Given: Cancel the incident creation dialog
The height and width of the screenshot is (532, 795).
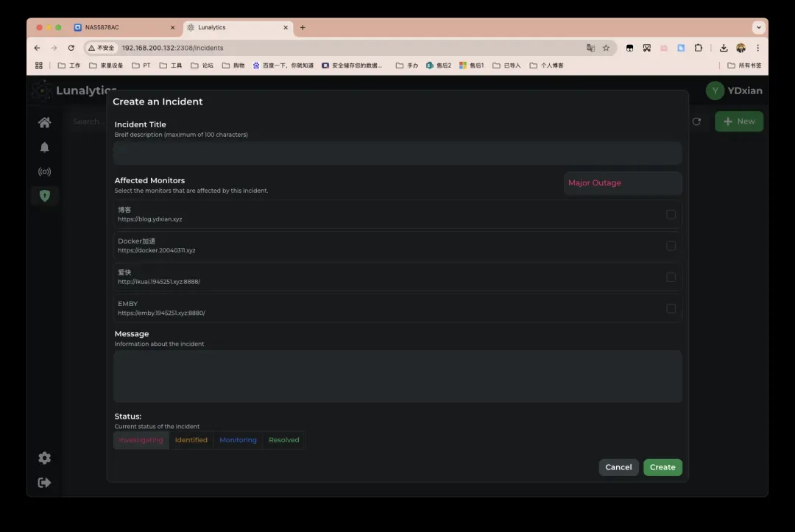Looking at the screenshot, I should 618,467.
